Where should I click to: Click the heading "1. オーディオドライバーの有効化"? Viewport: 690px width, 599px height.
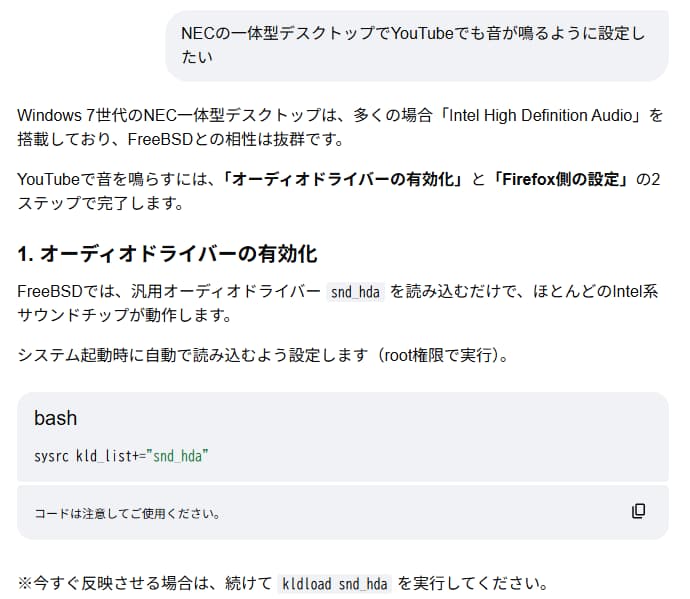(x=167, y=253)
